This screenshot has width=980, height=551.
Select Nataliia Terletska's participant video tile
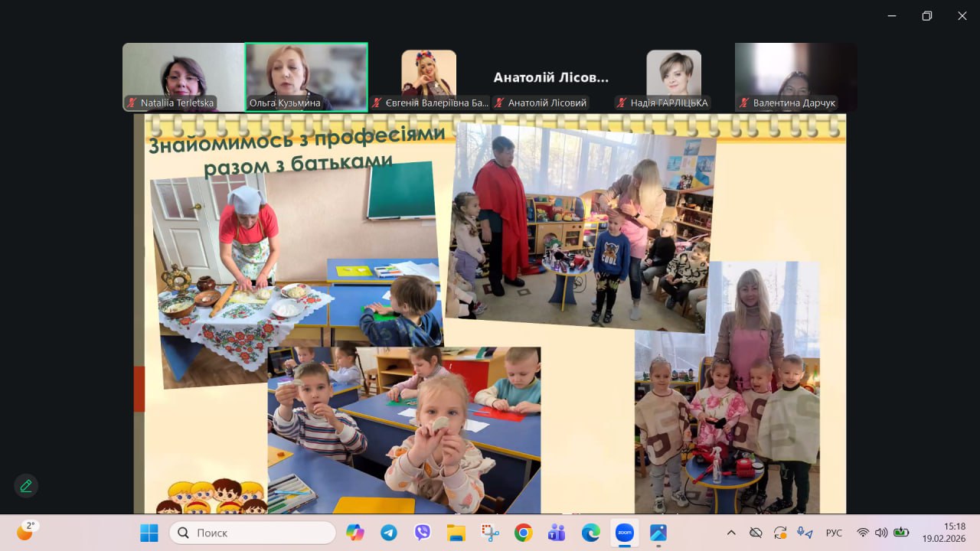coord(183,77)
